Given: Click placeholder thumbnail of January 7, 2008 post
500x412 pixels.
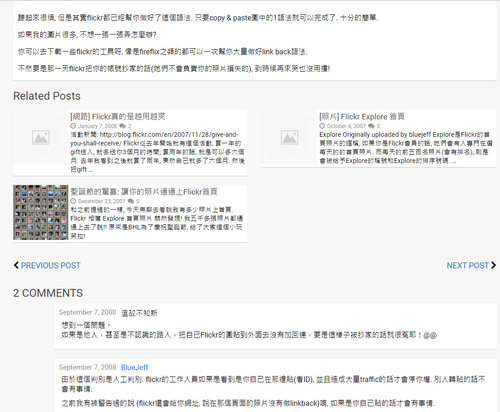Looking at the screenshot, I should click(41, 137).
